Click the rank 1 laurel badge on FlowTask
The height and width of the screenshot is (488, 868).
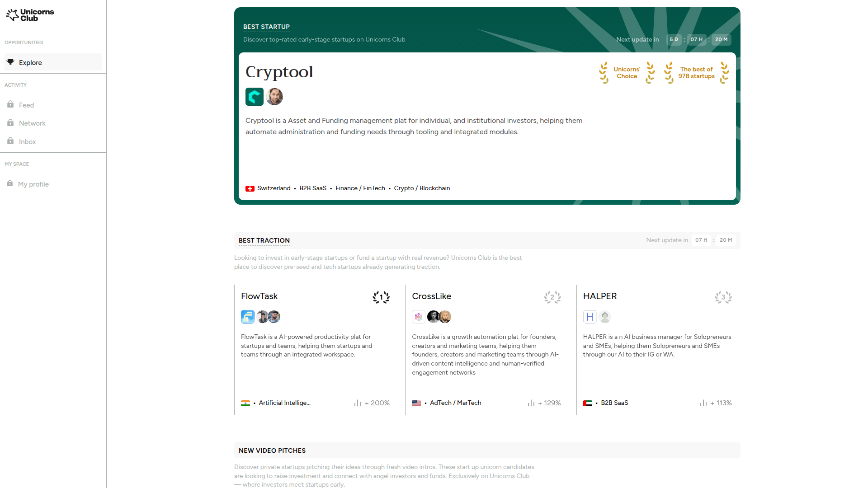click(x=381, y=297)
